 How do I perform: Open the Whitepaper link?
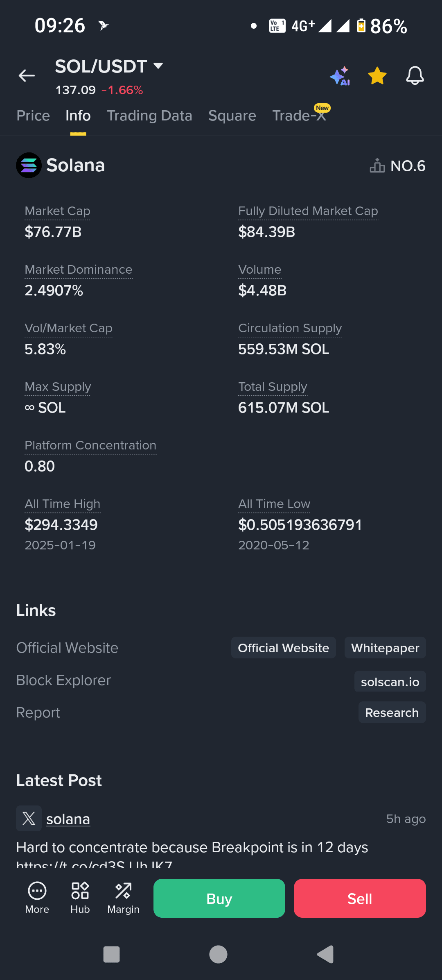(385, 648)
